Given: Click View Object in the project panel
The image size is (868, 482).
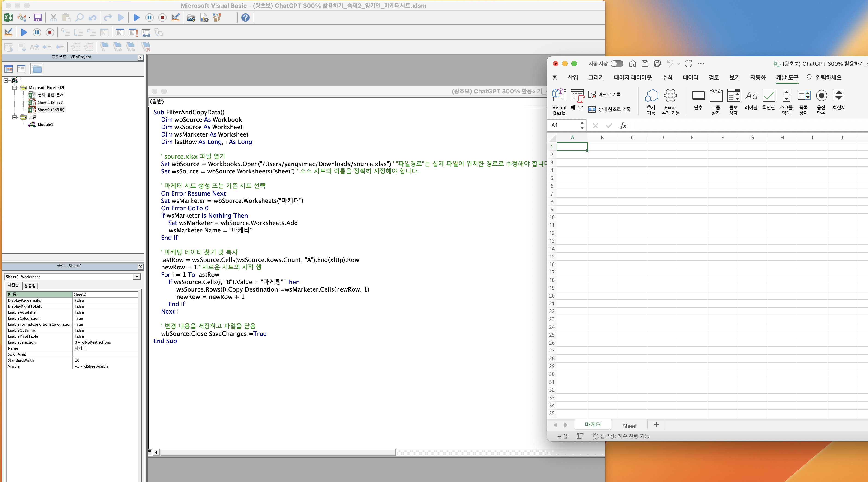Looking at the screenshot, I should (21, 69).
